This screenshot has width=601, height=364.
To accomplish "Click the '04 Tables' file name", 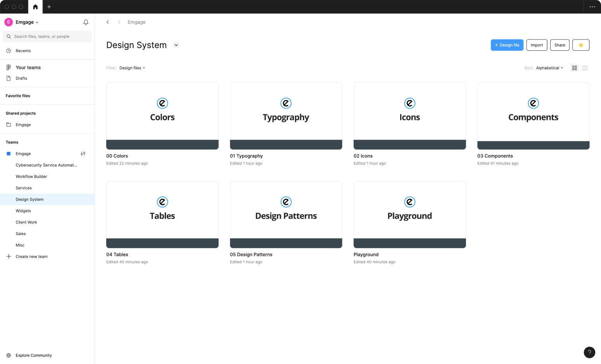I will tap(117, 254).
